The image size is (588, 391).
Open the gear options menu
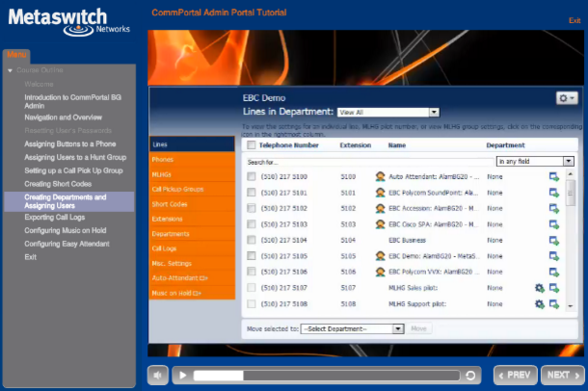[567, 98]
